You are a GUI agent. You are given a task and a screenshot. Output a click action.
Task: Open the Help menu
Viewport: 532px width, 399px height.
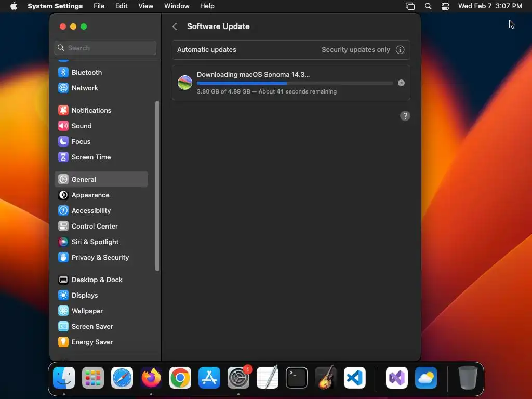tap(207, 6)
